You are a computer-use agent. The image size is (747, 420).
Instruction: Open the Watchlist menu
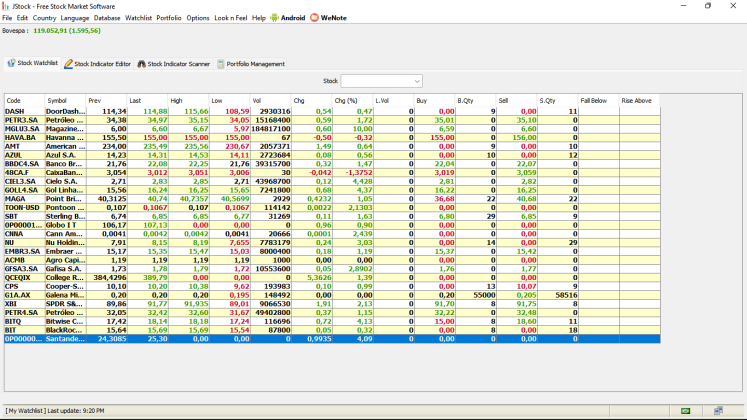tap(139, 18)
